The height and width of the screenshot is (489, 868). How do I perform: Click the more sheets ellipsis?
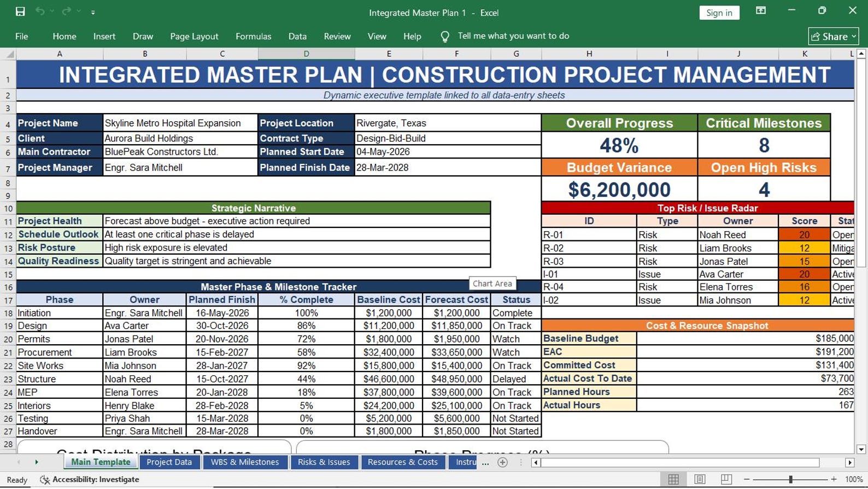click(485, 463)
